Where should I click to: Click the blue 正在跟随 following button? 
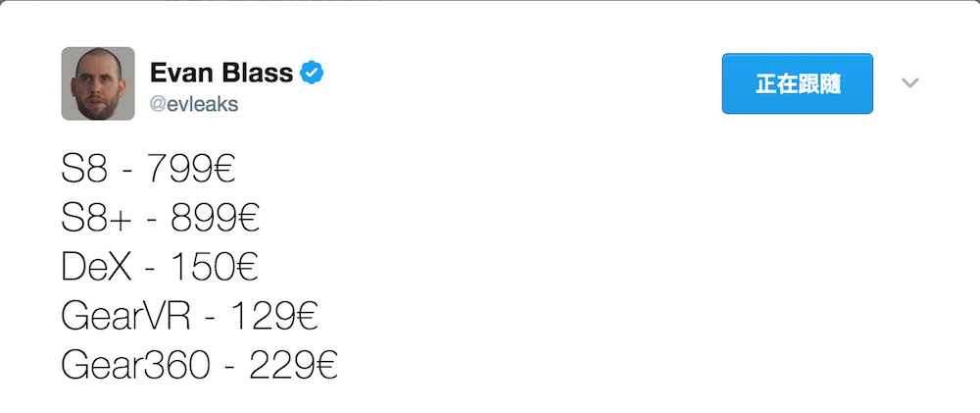pos(797,83)
